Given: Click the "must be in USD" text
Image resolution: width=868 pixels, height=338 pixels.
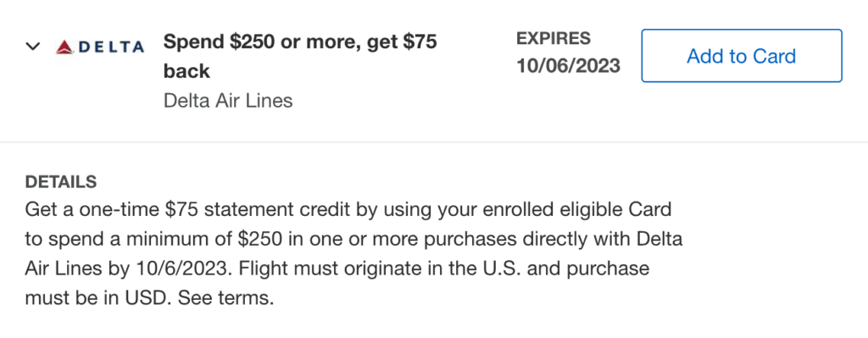Looking at the screenshot, I should (x=97, y=299).
